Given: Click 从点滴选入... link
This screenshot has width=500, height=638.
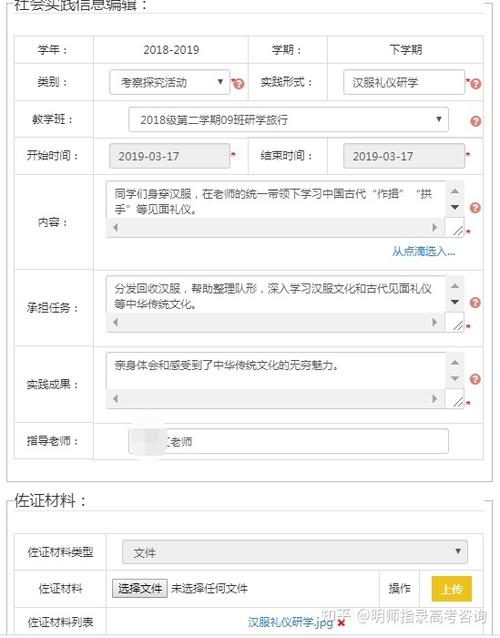Looking at the screenshot, I should 424,251.
